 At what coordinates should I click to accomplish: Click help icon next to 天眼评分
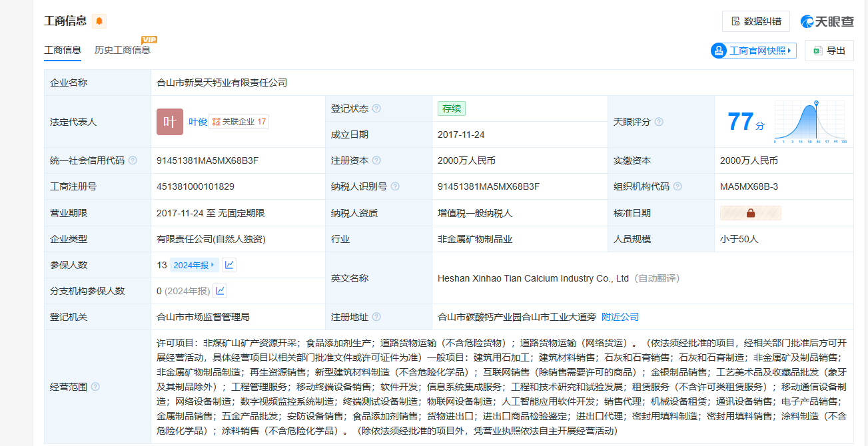(x=659, y=122)
